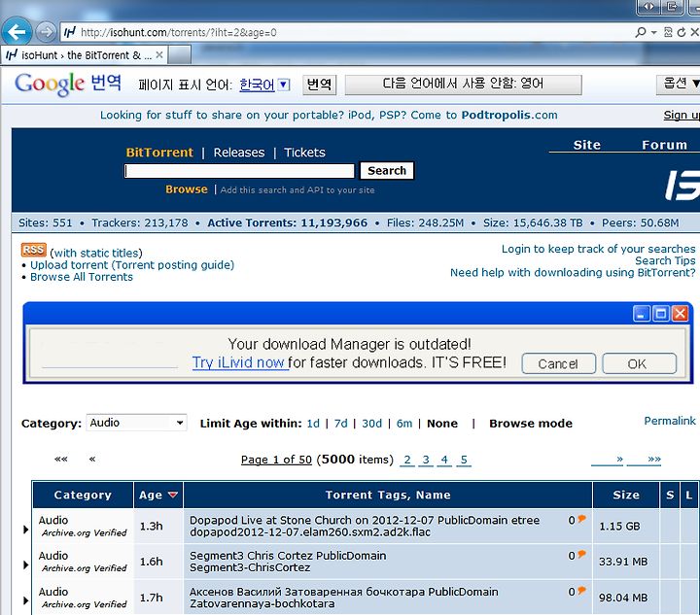This screenshot has width=700, height=615.
Task: Click Login to keep track of searches
Action: click(x=598, y=249)
